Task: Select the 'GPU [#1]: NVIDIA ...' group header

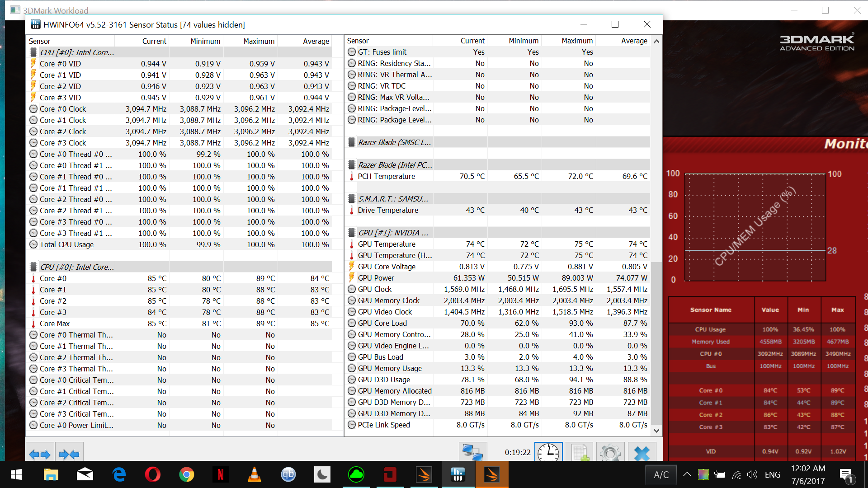Action: [x=498, y=233]
